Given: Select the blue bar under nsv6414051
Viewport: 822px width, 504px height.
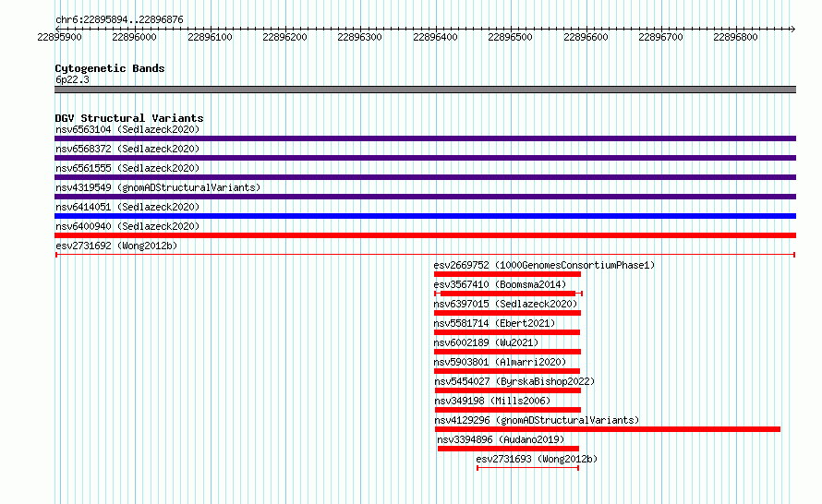Looking at the screenshot, I should tap(425, 216).
